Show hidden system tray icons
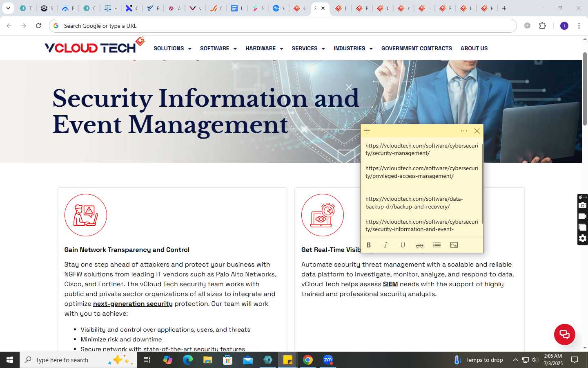Viewport: 588px width, 368px height. (516, 360)
